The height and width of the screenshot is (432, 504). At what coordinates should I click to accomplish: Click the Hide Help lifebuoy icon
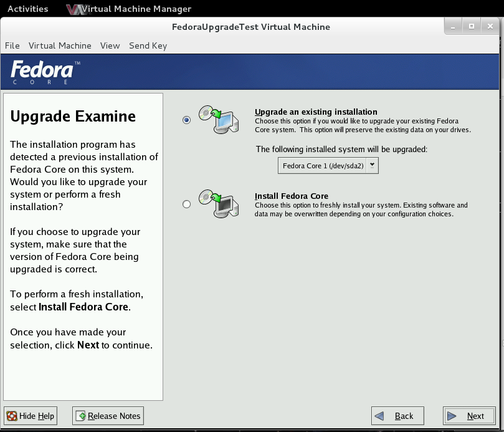[12, 416]
